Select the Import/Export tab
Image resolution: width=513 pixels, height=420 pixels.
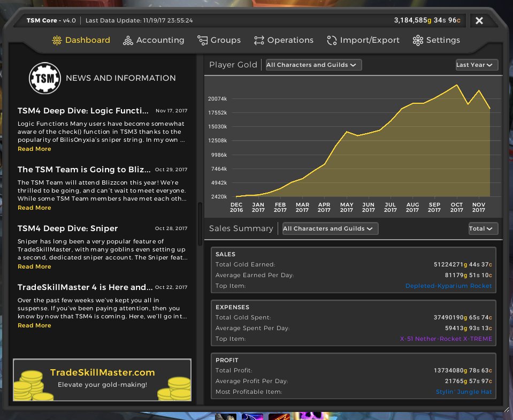pyautogui.click(x=363, y=40)
